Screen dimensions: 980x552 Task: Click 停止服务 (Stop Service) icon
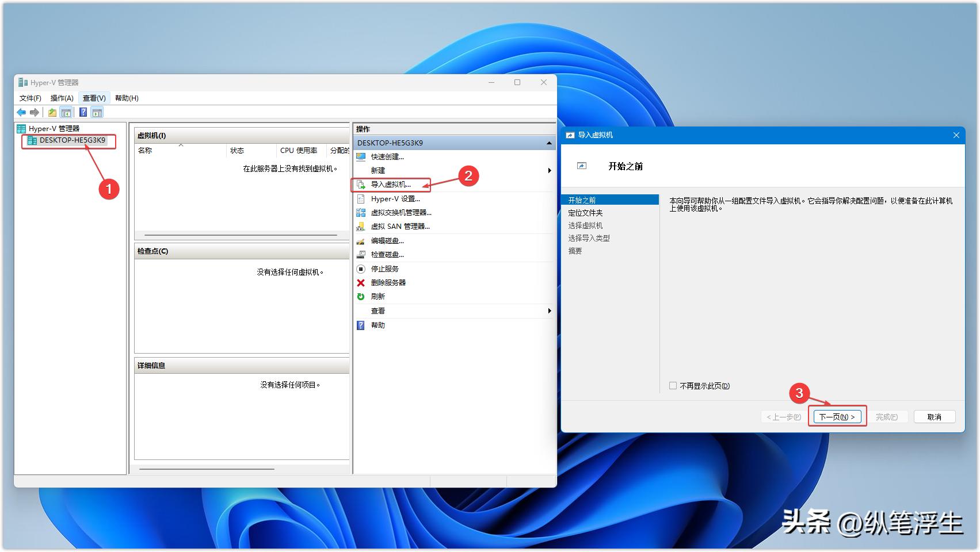click(360, 269)
